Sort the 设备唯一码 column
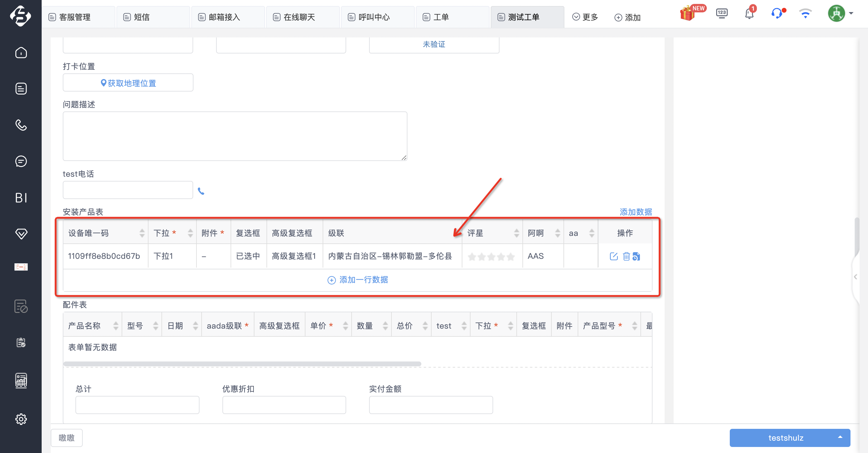The image size is (868, 453). pos(142,233)
